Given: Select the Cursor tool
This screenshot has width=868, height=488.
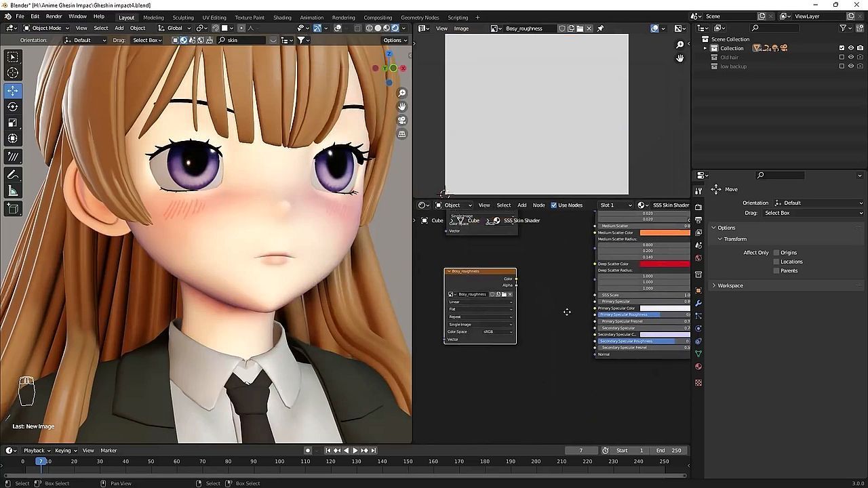Looking at the screenshot, I should 13,73.
